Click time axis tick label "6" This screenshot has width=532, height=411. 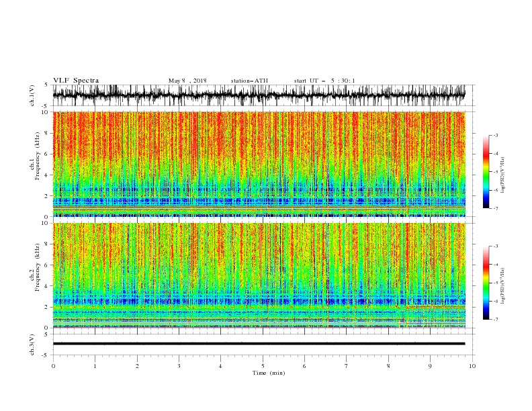tap(304, 366)
